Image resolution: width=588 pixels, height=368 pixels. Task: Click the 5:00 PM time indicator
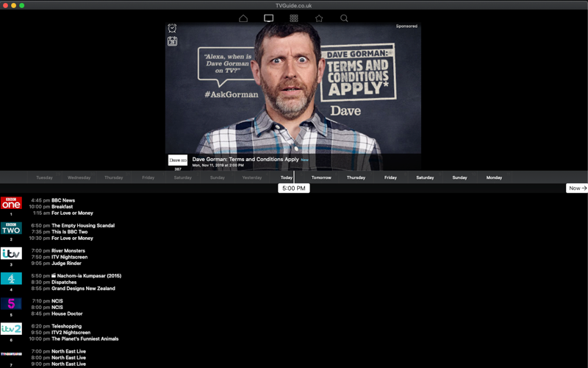(x=293, y=188)
